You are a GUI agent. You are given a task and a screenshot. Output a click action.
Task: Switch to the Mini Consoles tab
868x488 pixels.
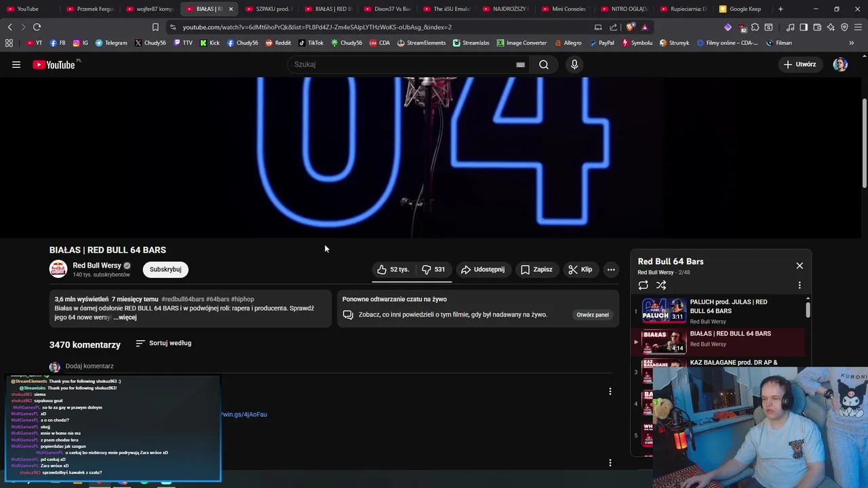point(564,9)
